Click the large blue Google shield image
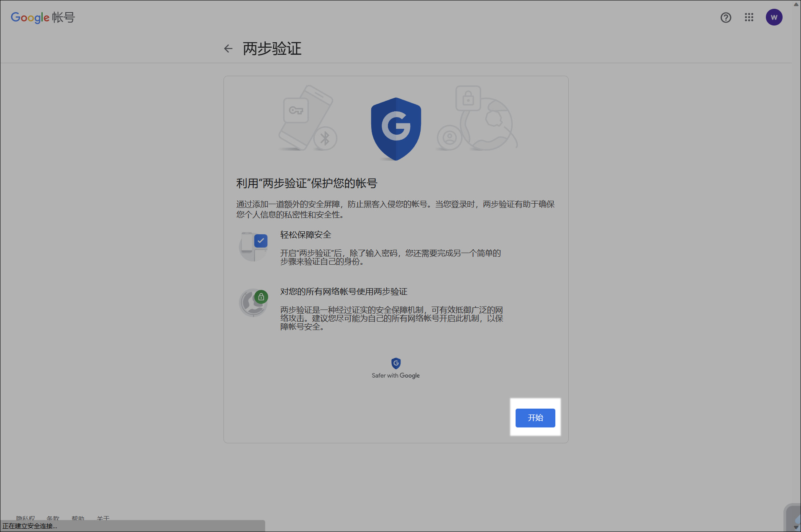 click(x=396, y=129)
